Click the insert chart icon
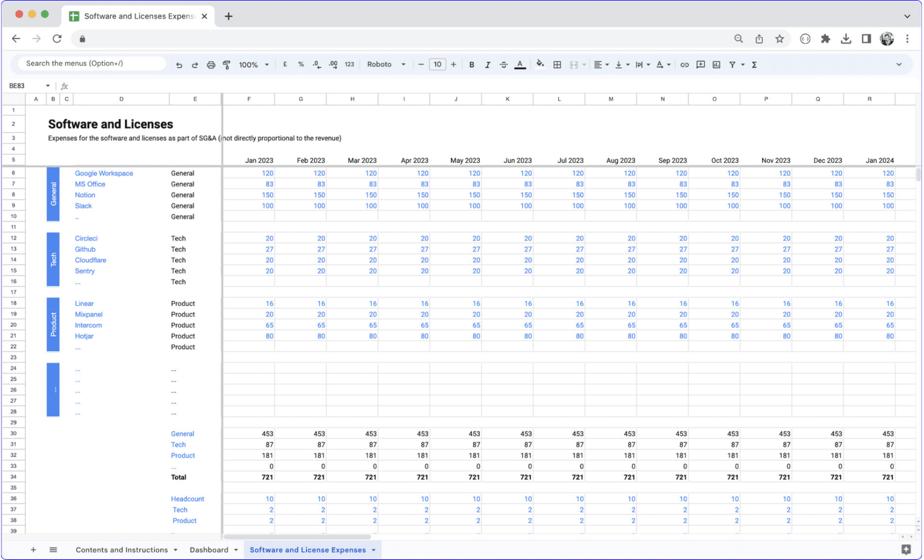Viewport: 924px width, 560px height. 717,65
